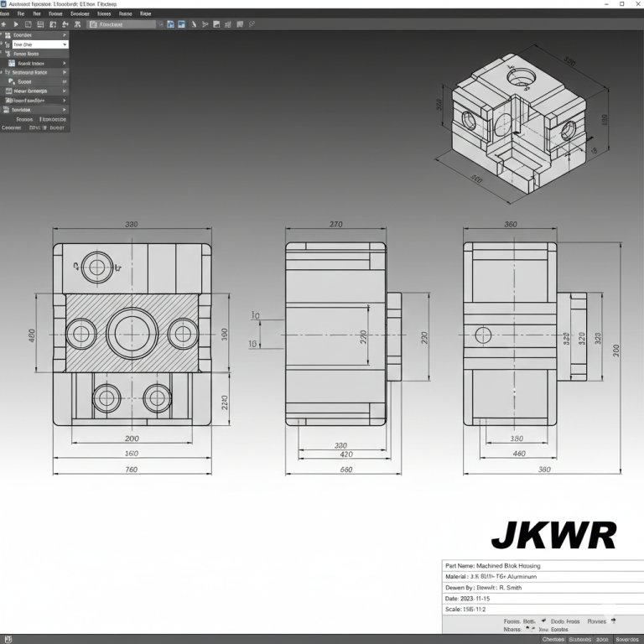Click the second blue icon after the toolbar combo box
644x644 pixels.
(181, 24)
